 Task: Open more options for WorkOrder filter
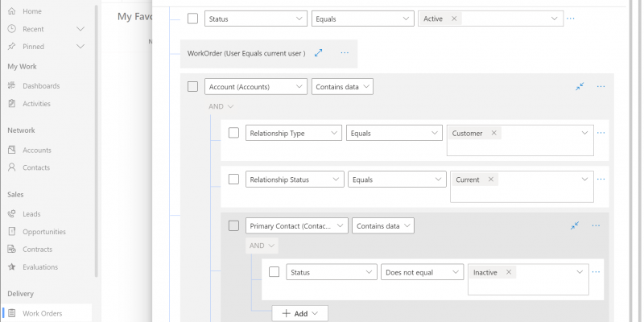click(345, 53)
